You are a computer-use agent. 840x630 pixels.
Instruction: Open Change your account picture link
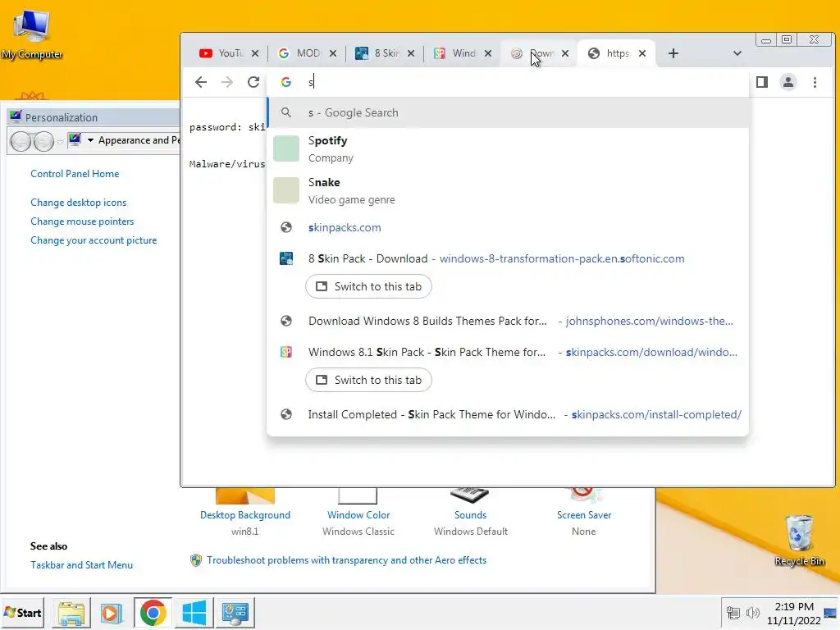(94, 240)
